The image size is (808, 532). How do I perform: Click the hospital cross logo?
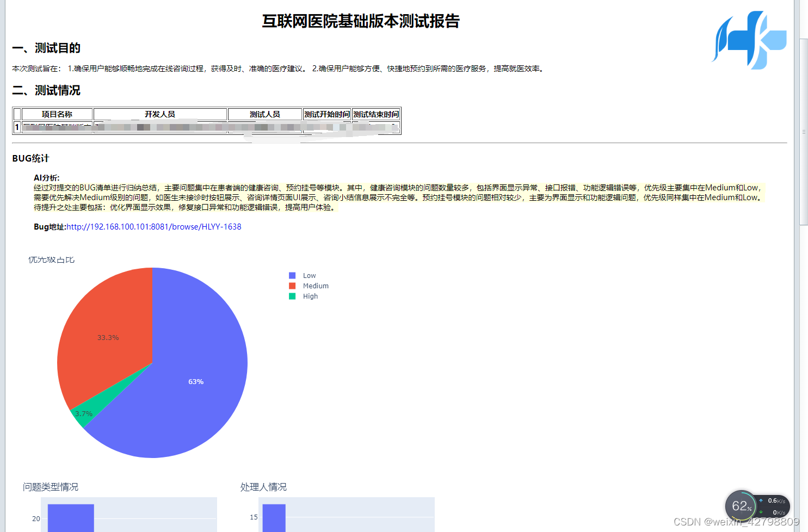click(749, 40)
